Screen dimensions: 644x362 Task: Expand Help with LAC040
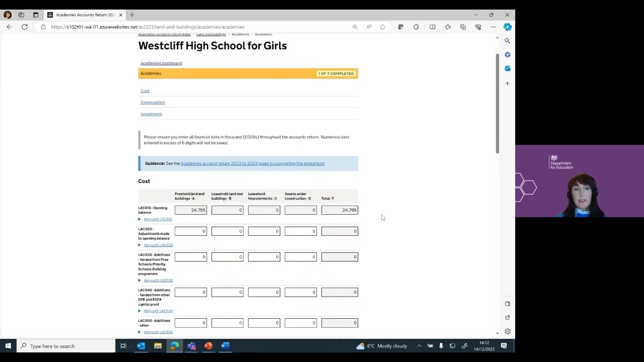click(158, 311)
